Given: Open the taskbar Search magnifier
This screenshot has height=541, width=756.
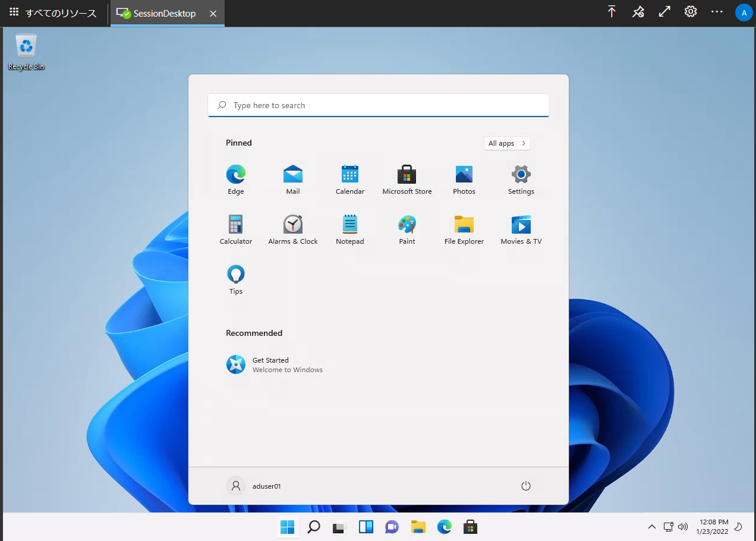Looking at the screenshot, I should point(314,527).
